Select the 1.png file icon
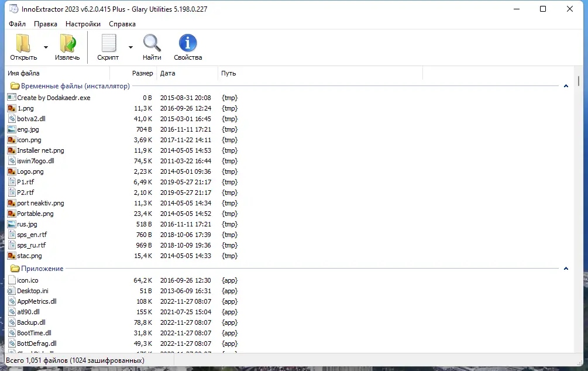The image size is (588, 371). click(x=12, y=108)
